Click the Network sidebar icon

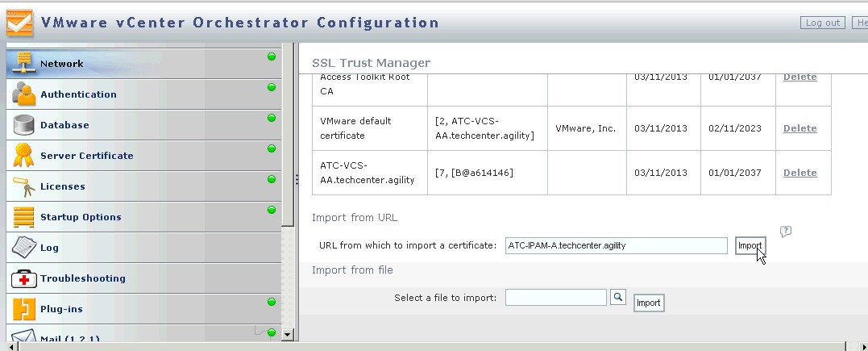(x=23, y=64)
